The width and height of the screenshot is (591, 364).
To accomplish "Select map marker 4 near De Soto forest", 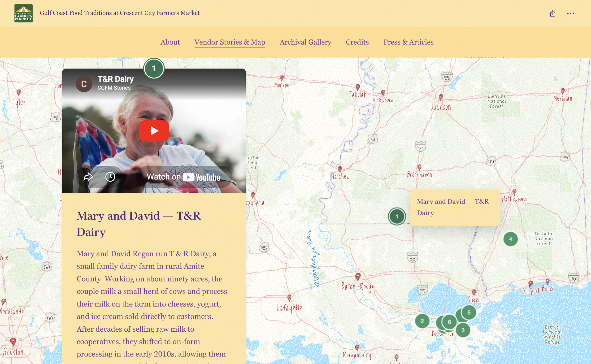I will pos(510,239).
